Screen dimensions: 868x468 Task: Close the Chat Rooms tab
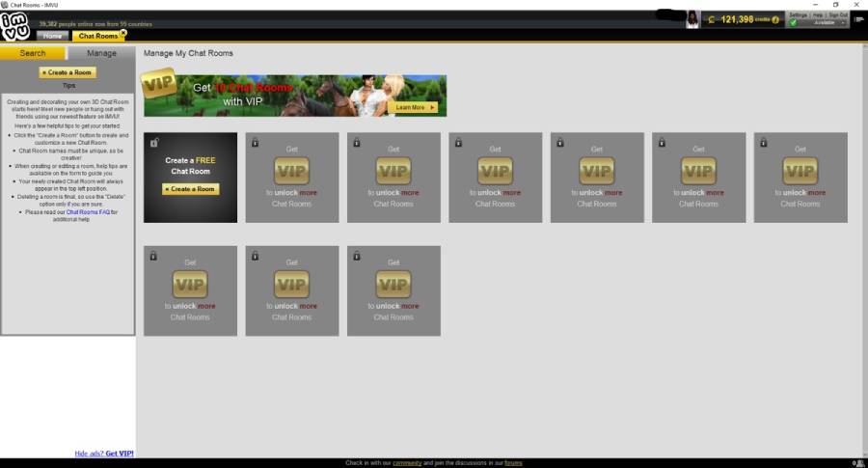click(123, 33)
